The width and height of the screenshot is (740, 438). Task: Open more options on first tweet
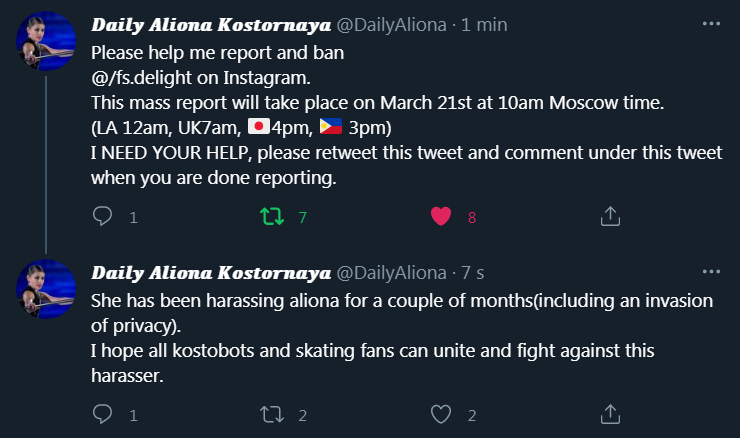[x=711, y=23]
